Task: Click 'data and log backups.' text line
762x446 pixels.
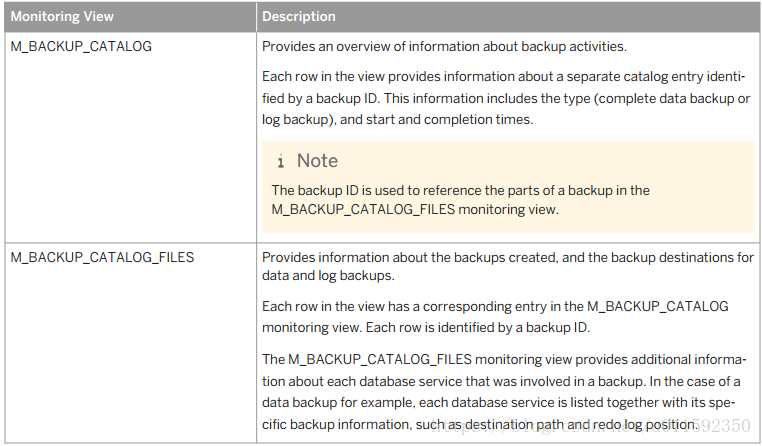Action: point(328,275)
